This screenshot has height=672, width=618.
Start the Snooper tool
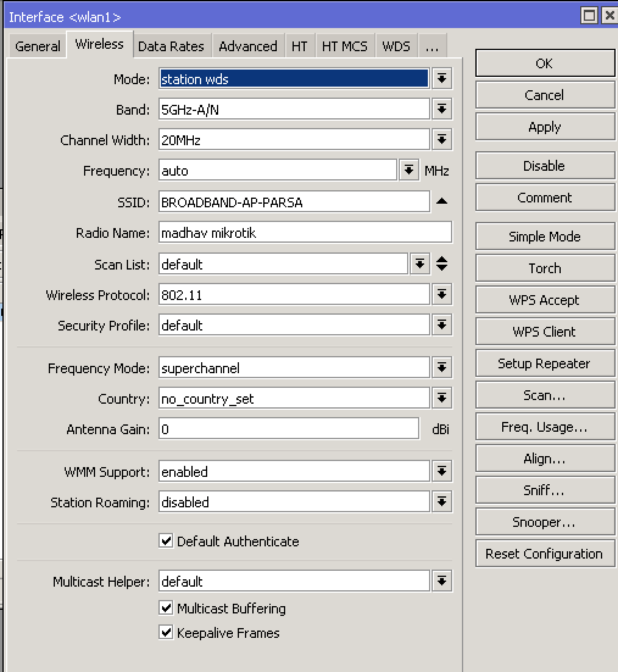[544, 521]
